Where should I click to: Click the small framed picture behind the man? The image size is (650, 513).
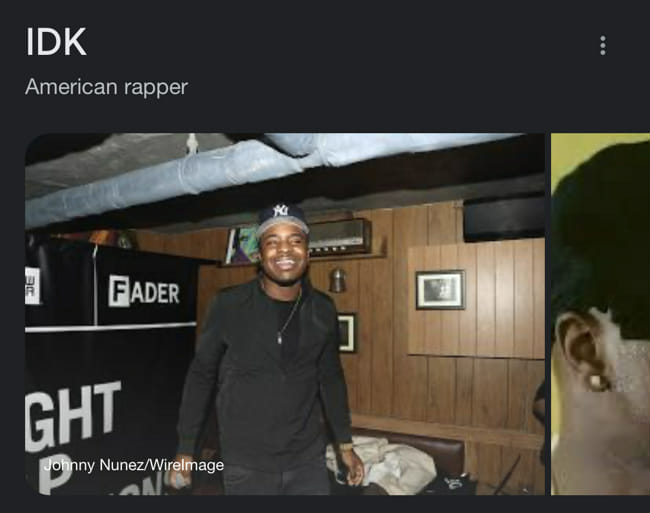tap(347, 333)
